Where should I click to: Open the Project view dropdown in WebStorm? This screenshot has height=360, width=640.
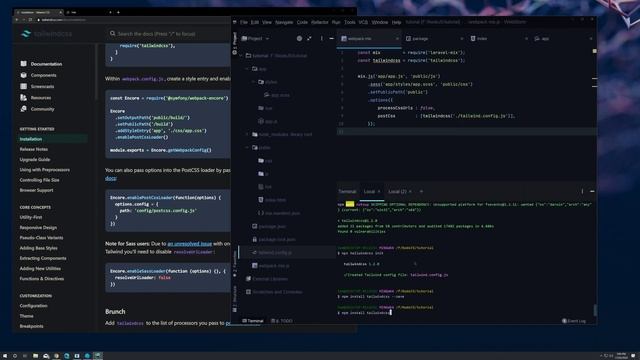[256, 38]
